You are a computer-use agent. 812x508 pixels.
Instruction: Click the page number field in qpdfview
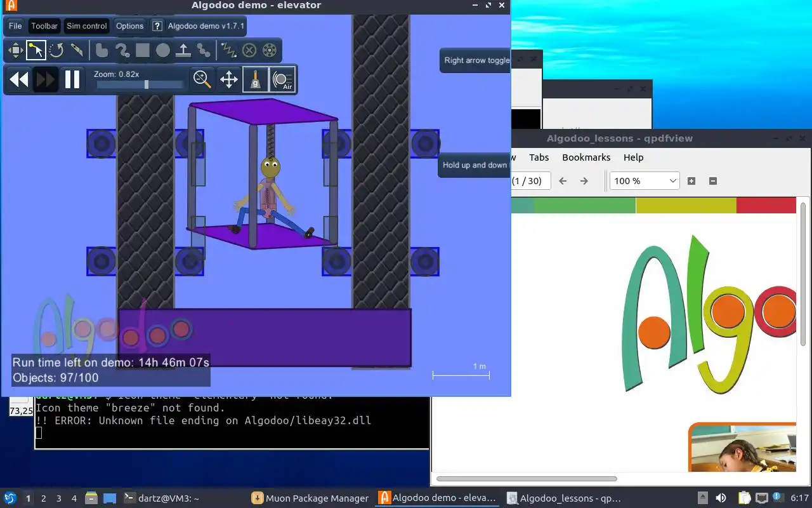point(530,181)
